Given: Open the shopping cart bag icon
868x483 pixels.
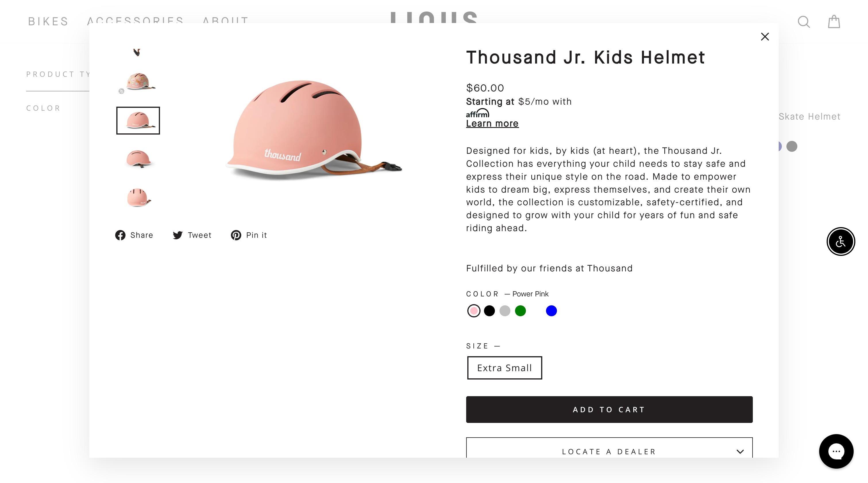Looking at the screenshot, I should click(x=834, y=22).
